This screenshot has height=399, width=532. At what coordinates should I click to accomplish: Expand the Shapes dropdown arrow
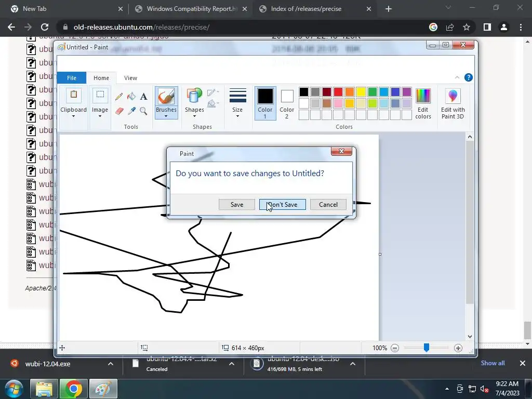pyautogui.click(x=194, y=116)
